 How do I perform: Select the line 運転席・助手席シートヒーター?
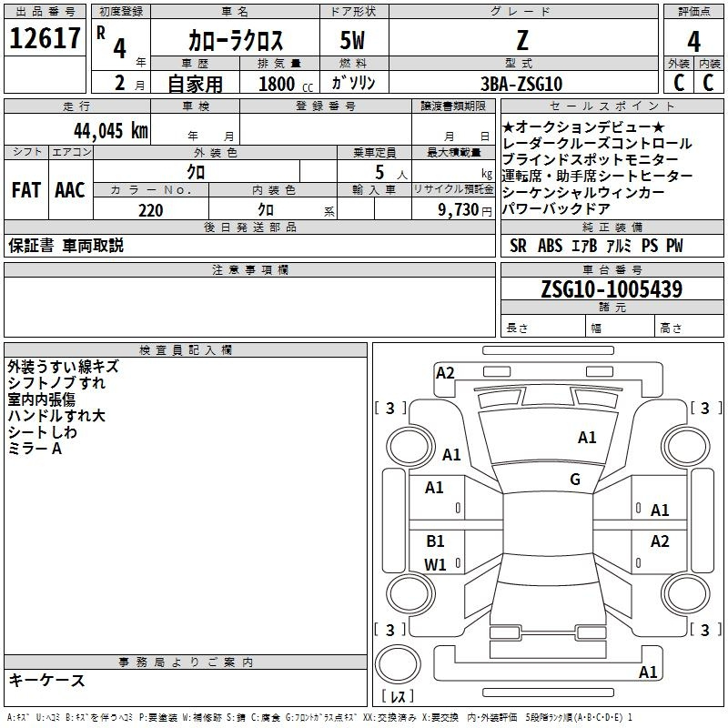pyautogui.click(x=597, y=176)
